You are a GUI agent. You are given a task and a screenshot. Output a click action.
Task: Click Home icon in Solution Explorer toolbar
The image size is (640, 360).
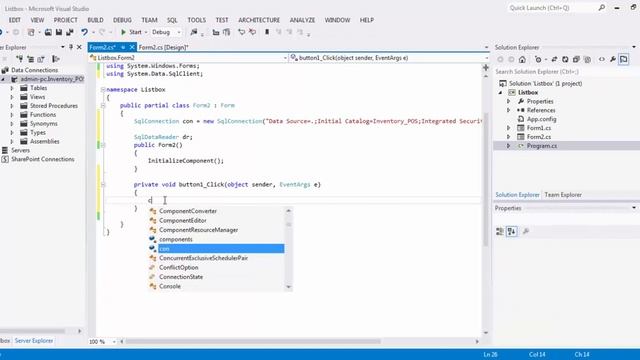[522, 60]
